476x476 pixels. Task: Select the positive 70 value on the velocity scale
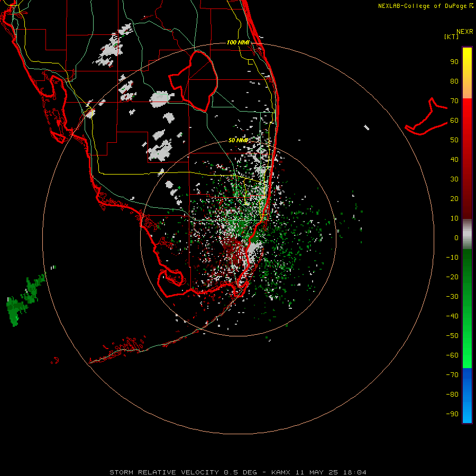[454, 101]
